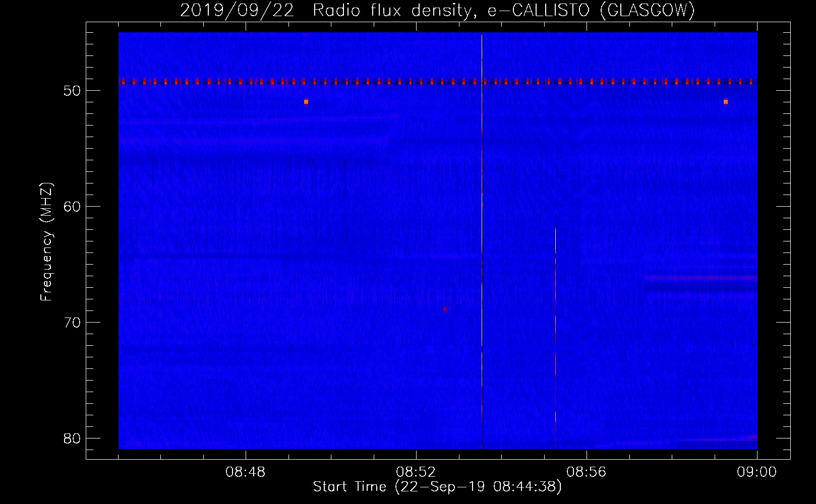Select the 09:00 time tick label

pyautogui.click(x=756, y=472)
